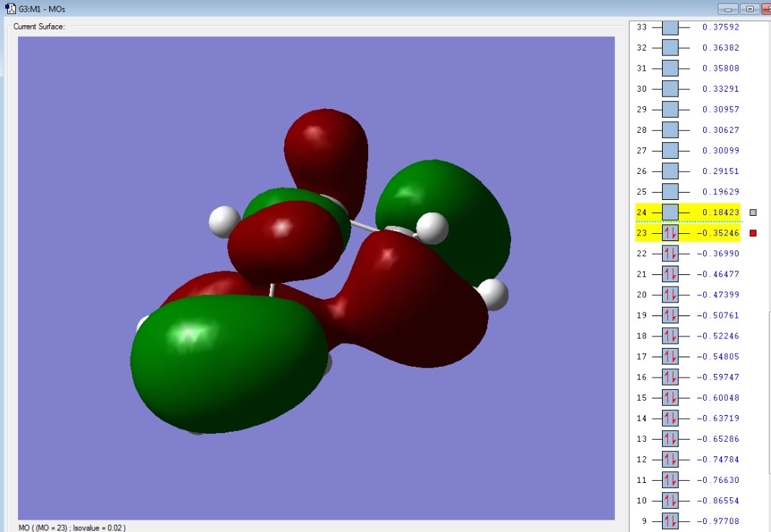Viewport: 771px width, 532px height.
Task: Select orbital 15 electron-pair box
Action: coord(670,398)
